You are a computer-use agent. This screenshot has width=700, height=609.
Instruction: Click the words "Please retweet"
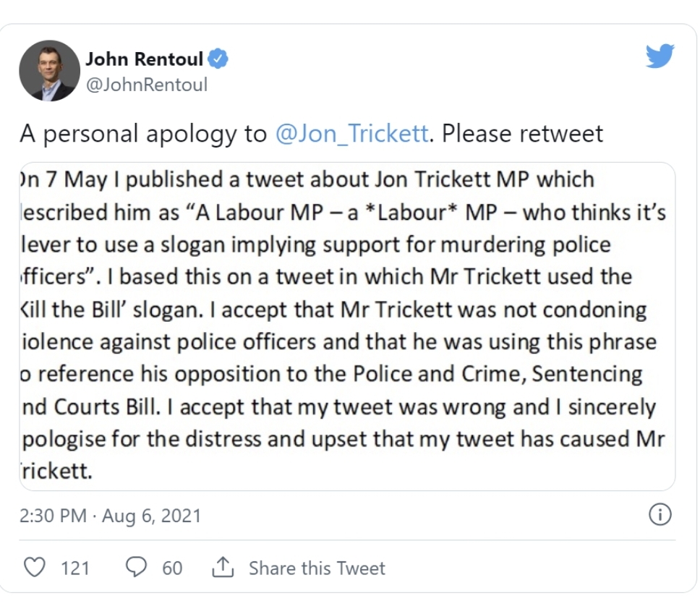point(522,134)
